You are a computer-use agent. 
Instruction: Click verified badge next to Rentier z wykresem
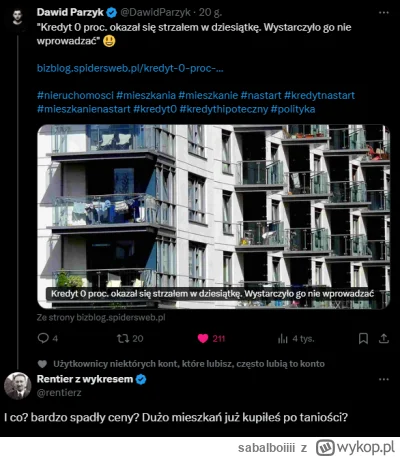[141, 379]
